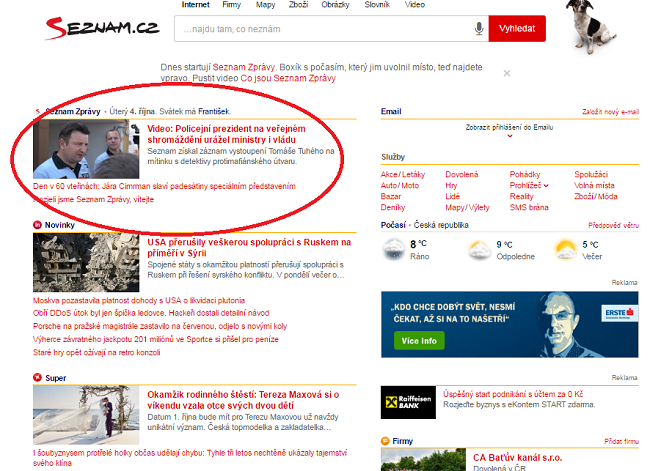Click the evening weather moon icon
Viewport: 650px width, 471px height.
click(x=565, y=248)
